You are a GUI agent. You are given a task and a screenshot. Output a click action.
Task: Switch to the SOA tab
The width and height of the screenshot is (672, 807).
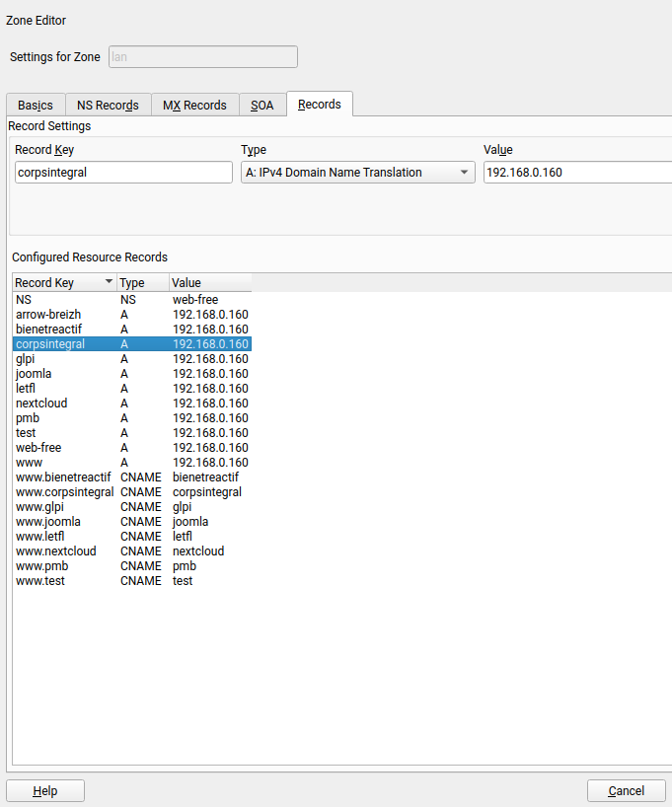point(262,105)
